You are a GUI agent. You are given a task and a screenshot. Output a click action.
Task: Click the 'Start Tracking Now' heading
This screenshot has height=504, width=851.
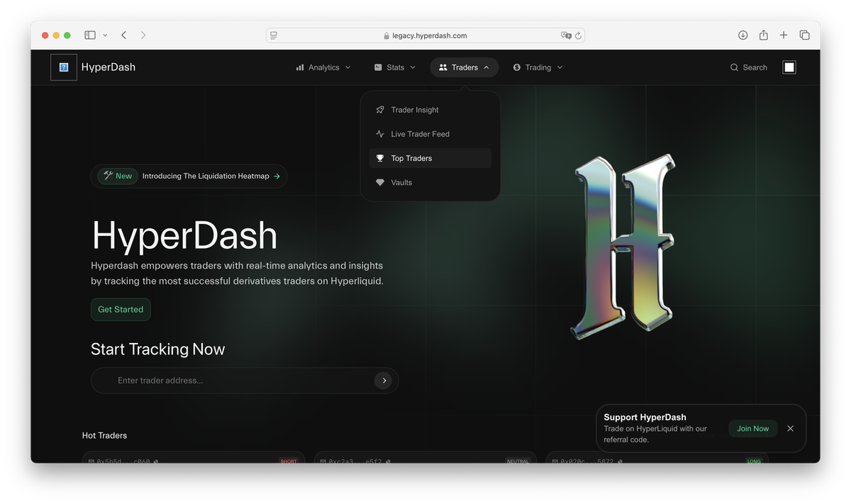pos(157,349)
